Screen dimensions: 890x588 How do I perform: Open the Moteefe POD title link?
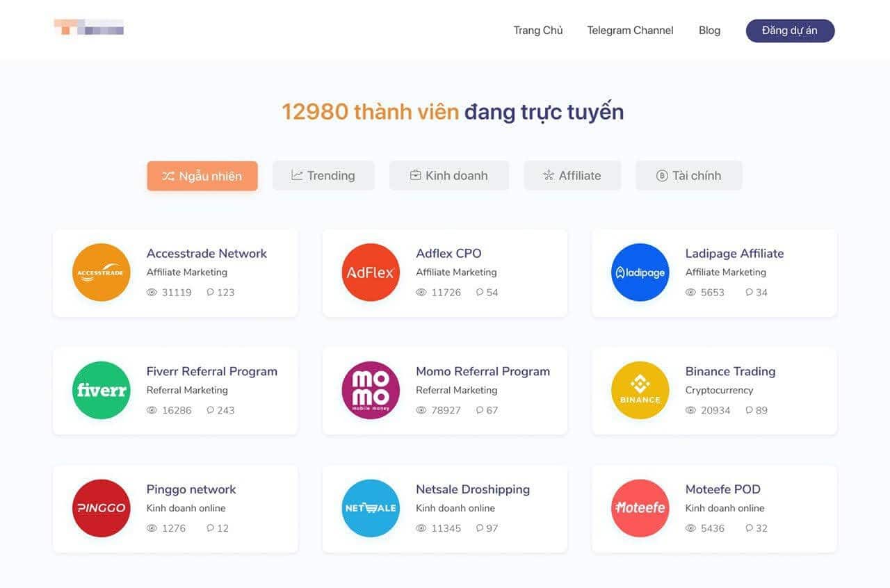pyautogui.click(x=723, y=489)
